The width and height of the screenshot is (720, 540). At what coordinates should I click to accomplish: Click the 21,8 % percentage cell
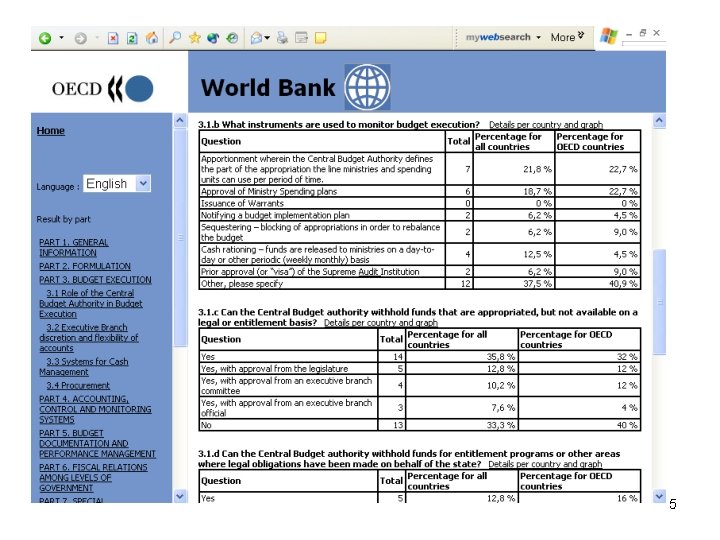[514, 169]
